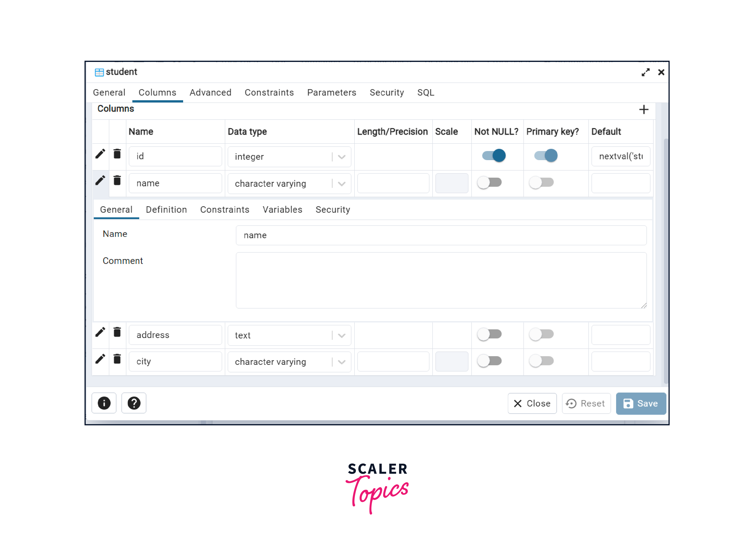Image resolution: width=754 pixels, height=560 pixels.
Task: Turn off Not NULL for id column
Action: (x=494, y=156)
